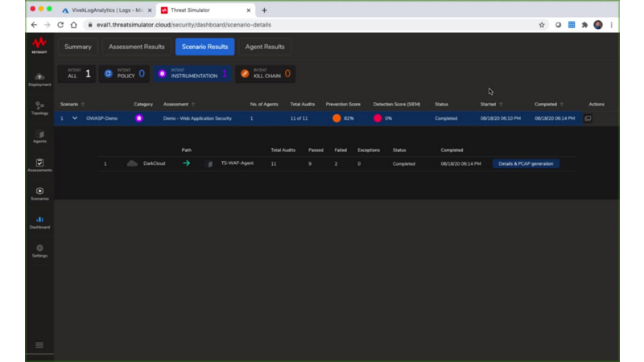The width and height of the screenshot is (644, 362).
Task: Click the red Detection Score indicator
Action: (x=378, y=118)
